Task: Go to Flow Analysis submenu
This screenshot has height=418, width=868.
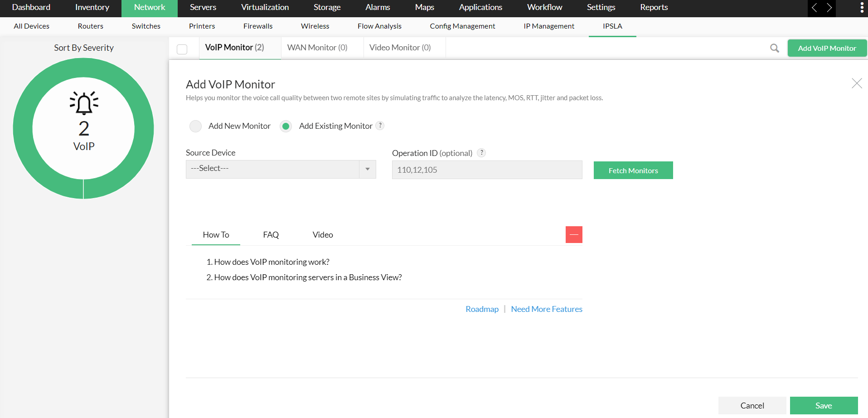Action: click(379, 26)
